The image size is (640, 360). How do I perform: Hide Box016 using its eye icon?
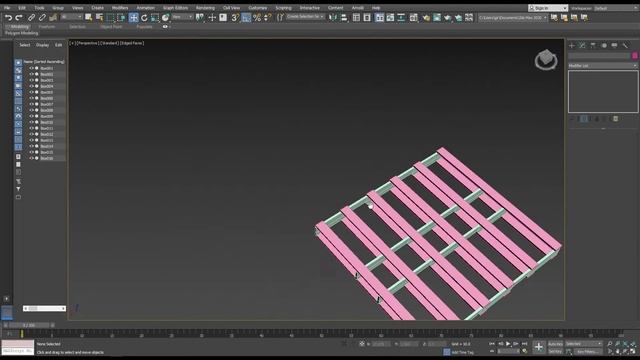pyautogui.click(x=31, y=158)
